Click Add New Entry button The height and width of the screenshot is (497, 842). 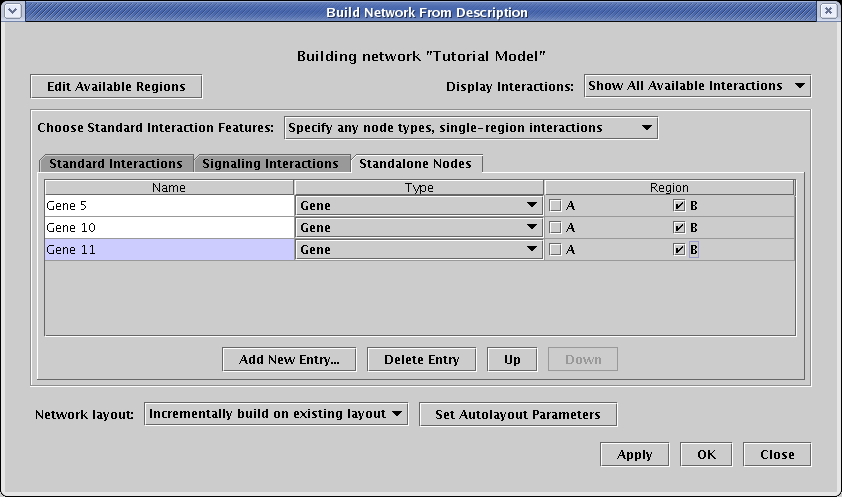coord(289,360)
